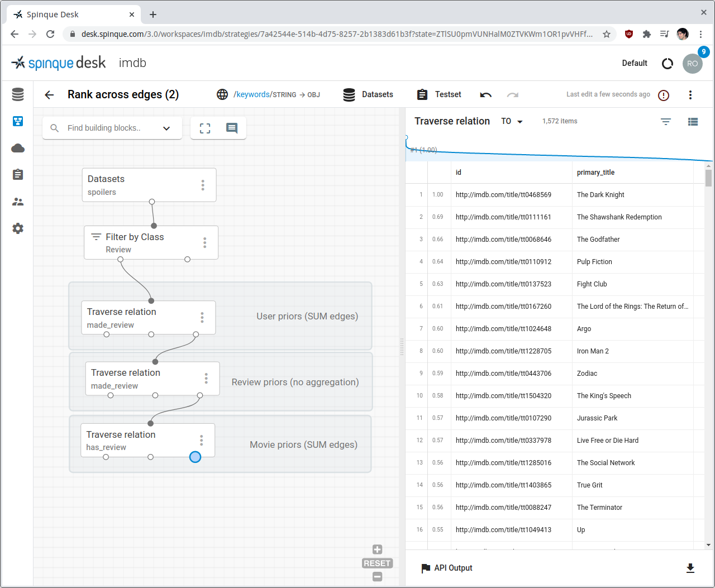Click the loading circle icon near Default
The height and width of the screenshot is (588, 715).
[x=668, y=64]
